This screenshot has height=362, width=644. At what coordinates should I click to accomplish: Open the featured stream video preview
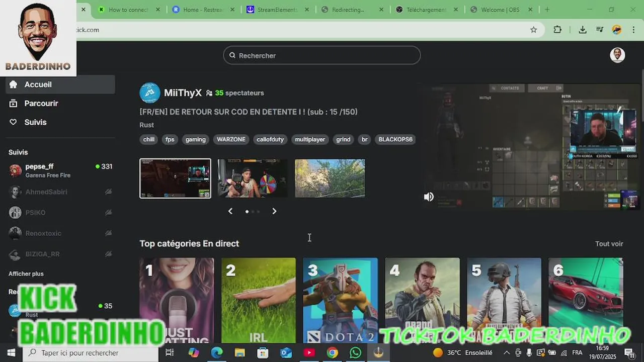pyautogui.click(x=530, y=146)
